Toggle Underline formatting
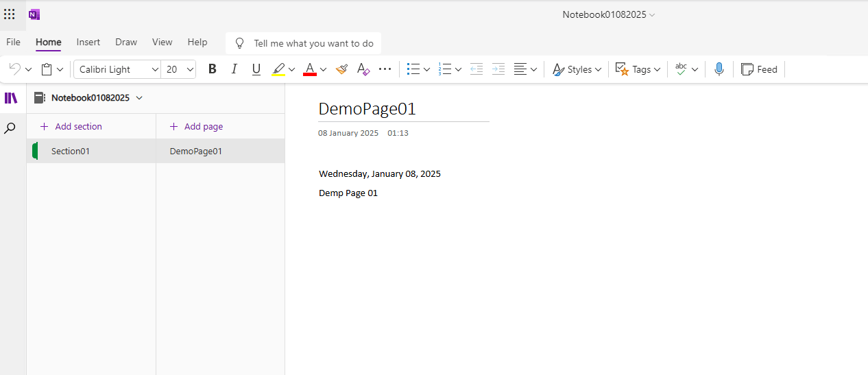This screenshot has width=868, height=375. pos(256,69)
